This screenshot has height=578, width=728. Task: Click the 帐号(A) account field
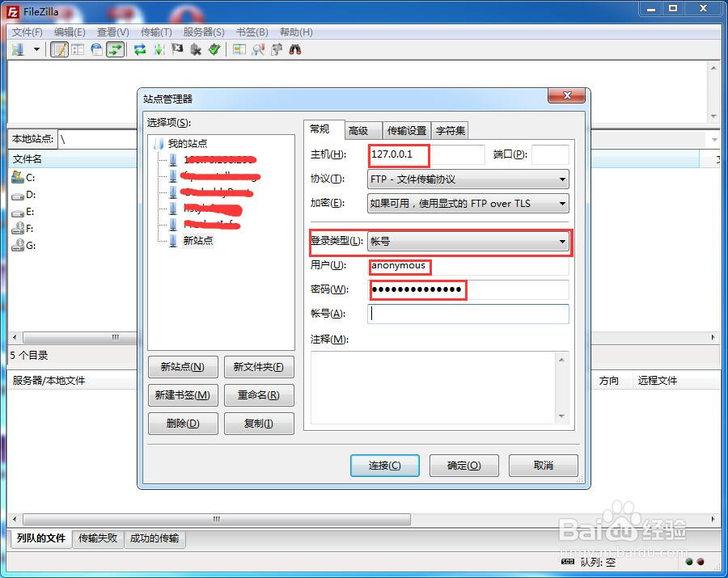point(468,314)
